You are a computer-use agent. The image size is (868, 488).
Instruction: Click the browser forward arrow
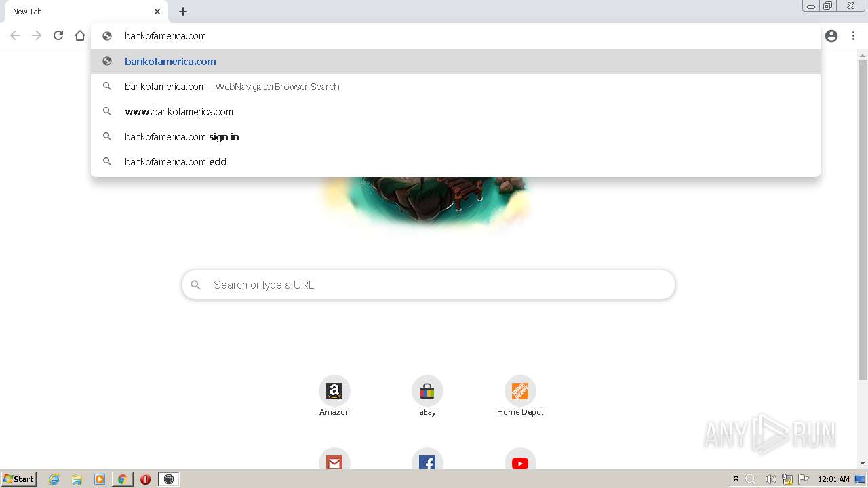pos(37,36)
